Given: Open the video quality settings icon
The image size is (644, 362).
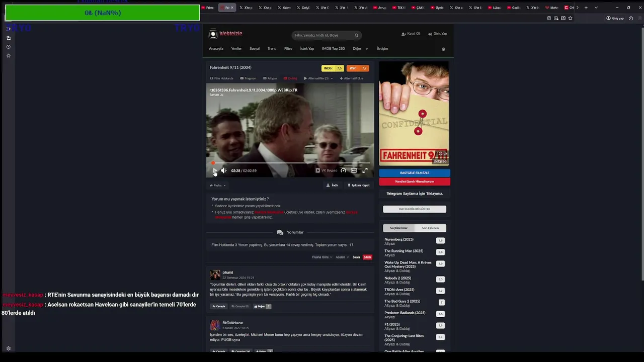Looking at the screenshot, I should 354,170.
